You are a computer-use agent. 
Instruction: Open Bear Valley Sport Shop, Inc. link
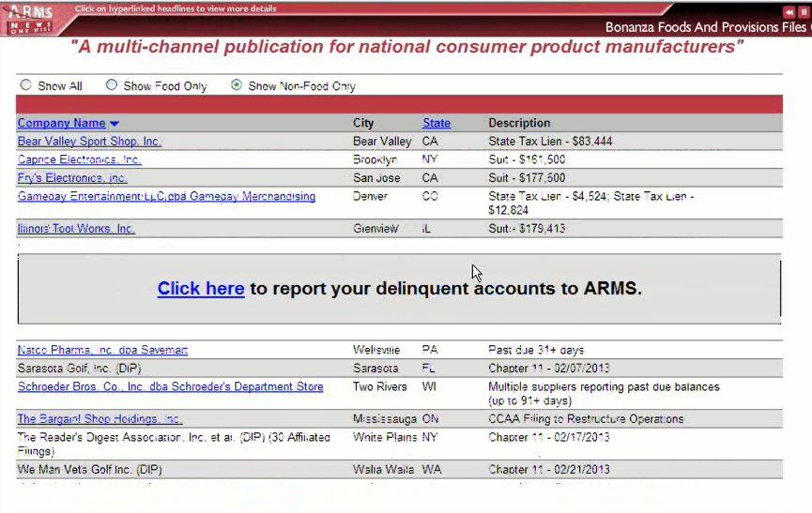click(89, 142)
